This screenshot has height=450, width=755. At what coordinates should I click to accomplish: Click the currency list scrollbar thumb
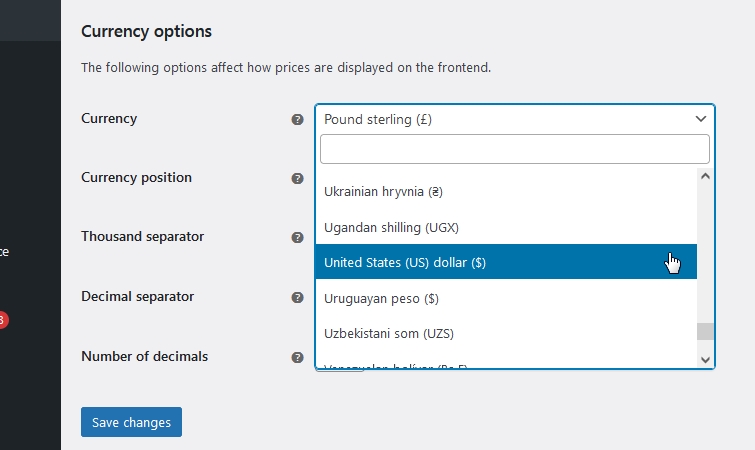[705, 332]
